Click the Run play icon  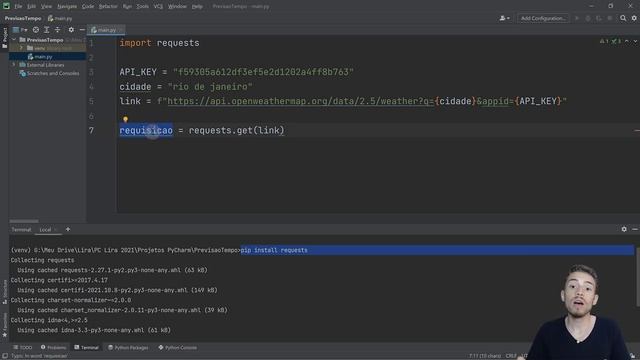point(577,18)
